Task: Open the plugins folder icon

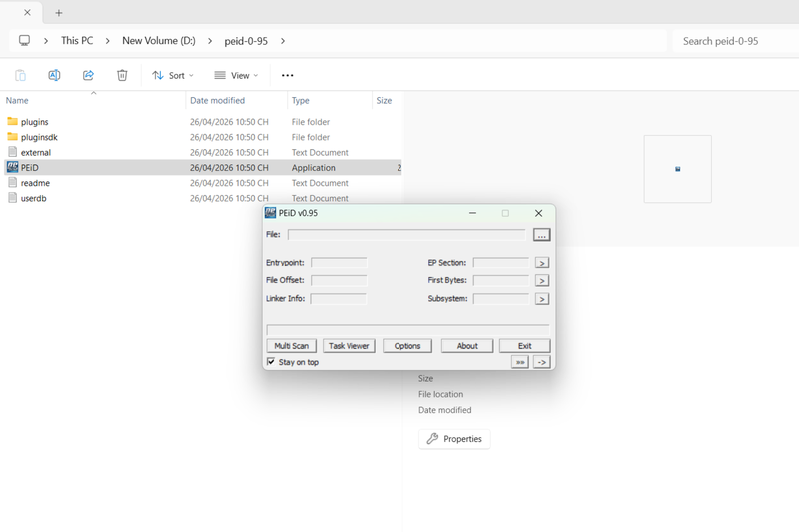Action: pyautogui.click(x=13, y=121)
